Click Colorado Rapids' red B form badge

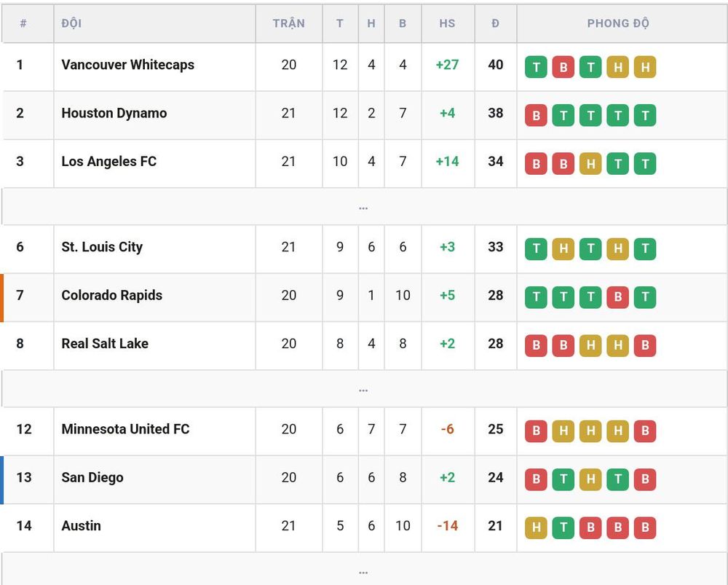coord(617,297)
